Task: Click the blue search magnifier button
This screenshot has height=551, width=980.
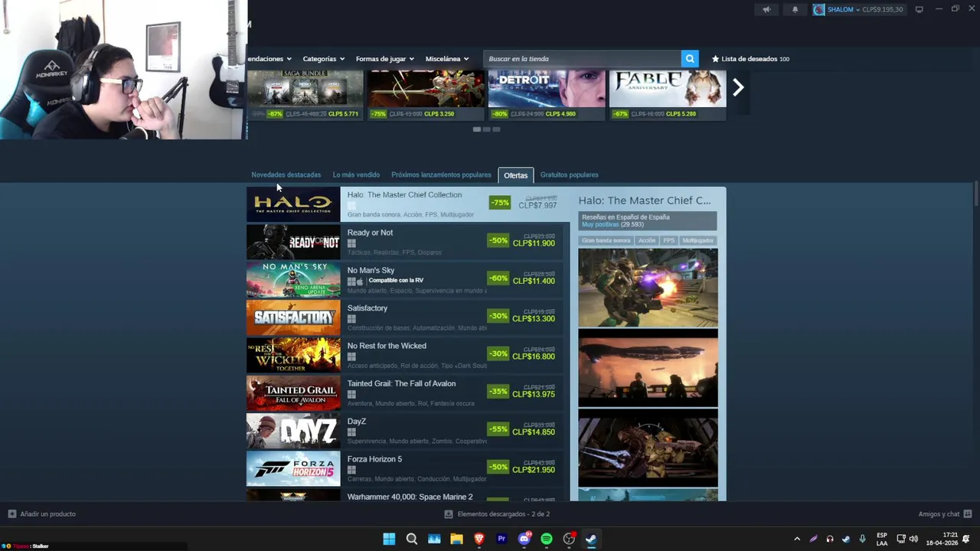Action: pos(690,58)
